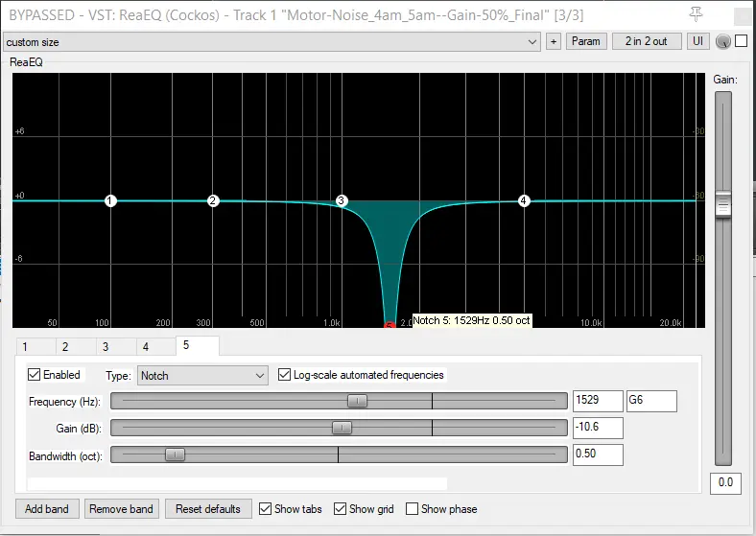Image resolution: width=756 pixels, height=536 pixels.
Task: Click the pin window icon
Action: [696, 14]
